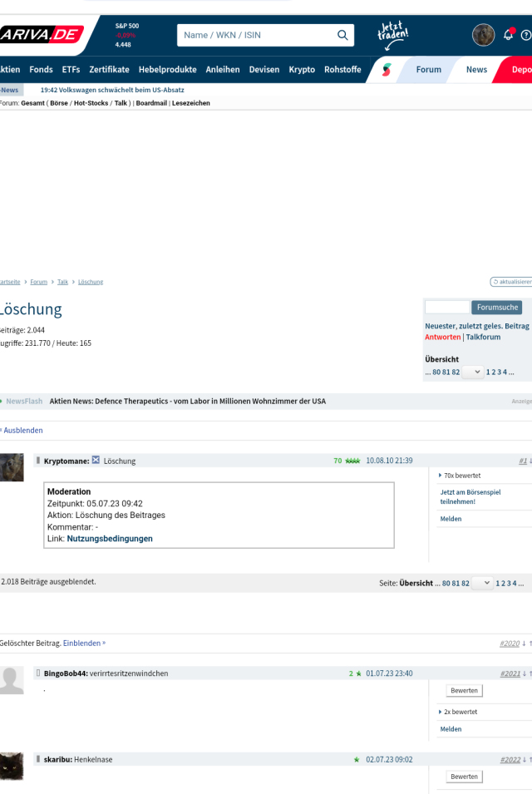The height and width of the screenshot is (794, 532).
Task: Click the aktualisieren button
Action: click(511, 282)
